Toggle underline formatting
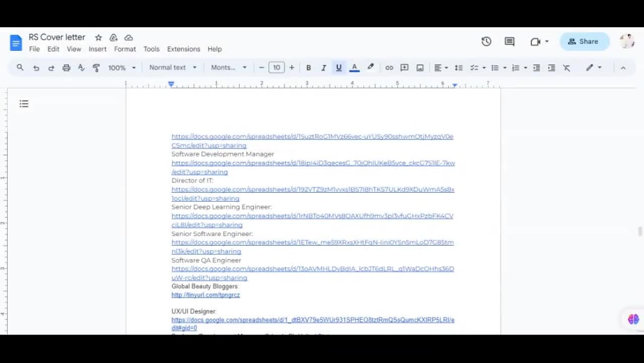644x363 pixels. click(339, 68)
